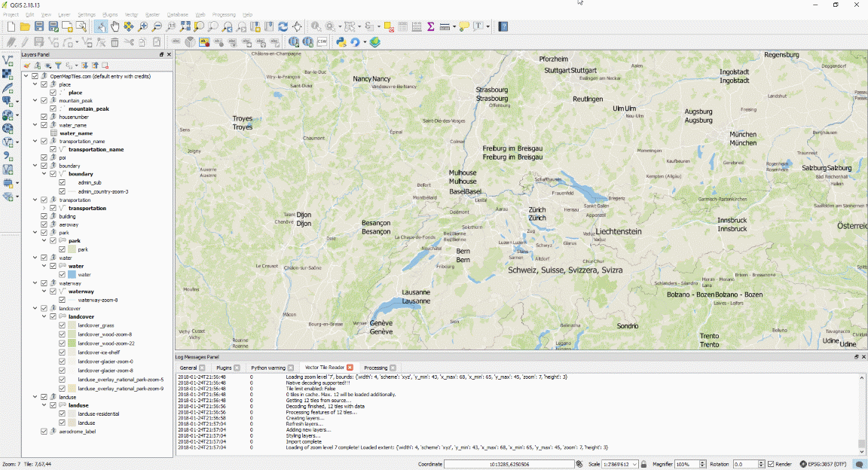Screen dimensions: 868x470
Task: Create a new project with the blank page icon
Action: pos(11,26)
